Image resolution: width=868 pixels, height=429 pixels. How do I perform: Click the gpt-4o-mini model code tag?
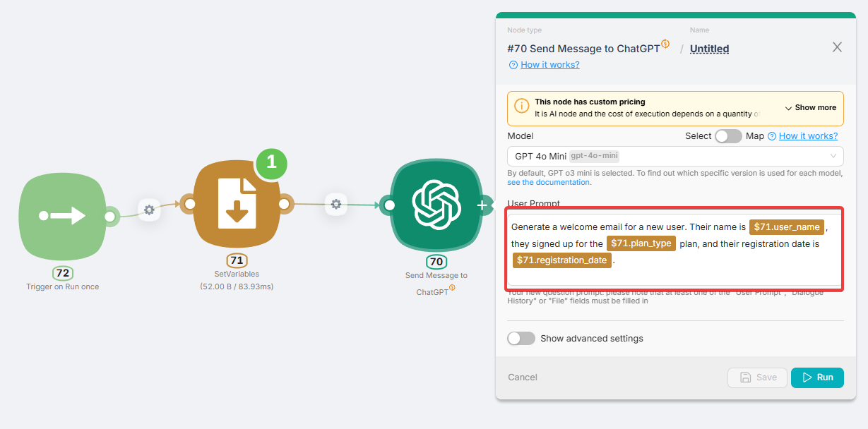(x=594, y=156)
